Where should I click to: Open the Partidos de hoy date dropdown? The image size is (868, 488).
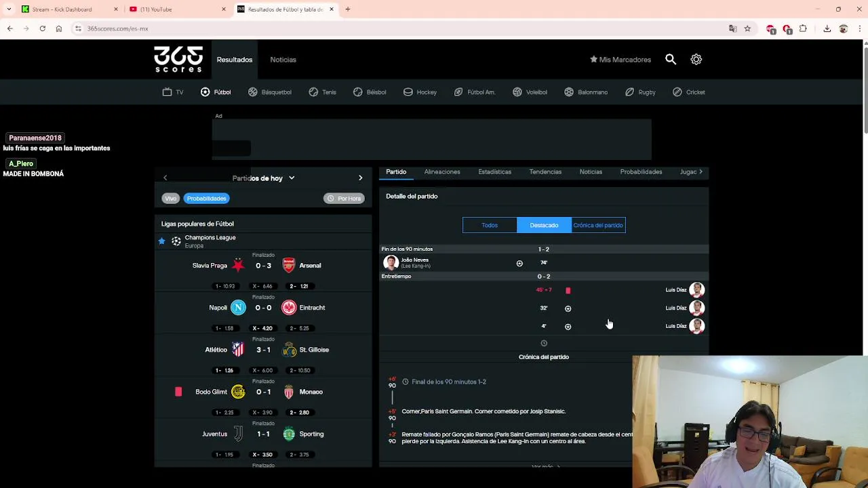(263, 178)
